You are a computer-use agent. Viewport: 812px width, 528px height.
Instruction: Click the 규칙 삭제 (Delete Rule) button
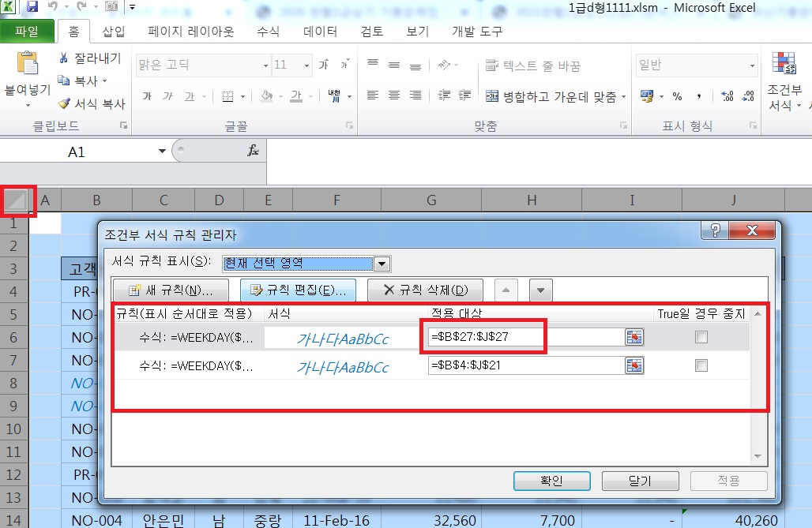pos(426,290)
